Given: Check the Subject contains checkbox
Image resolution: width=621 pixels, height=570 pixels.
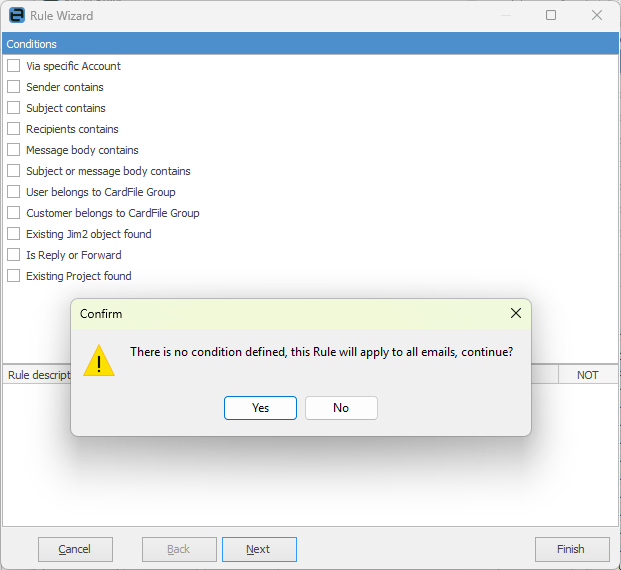Looking at the screenshot, I should (13, 108).
